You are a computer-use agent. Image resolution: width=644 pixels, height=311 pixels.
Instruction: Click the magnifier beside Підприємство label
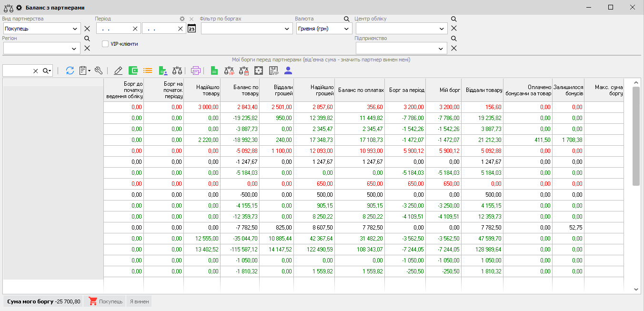point(454,38)
